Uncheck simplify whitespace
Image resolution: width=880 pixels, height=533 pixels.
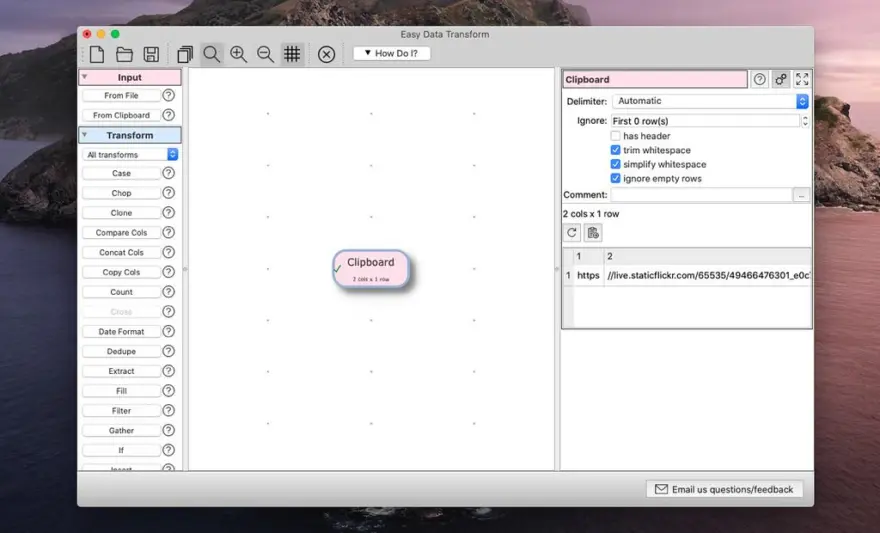point(615,164)
